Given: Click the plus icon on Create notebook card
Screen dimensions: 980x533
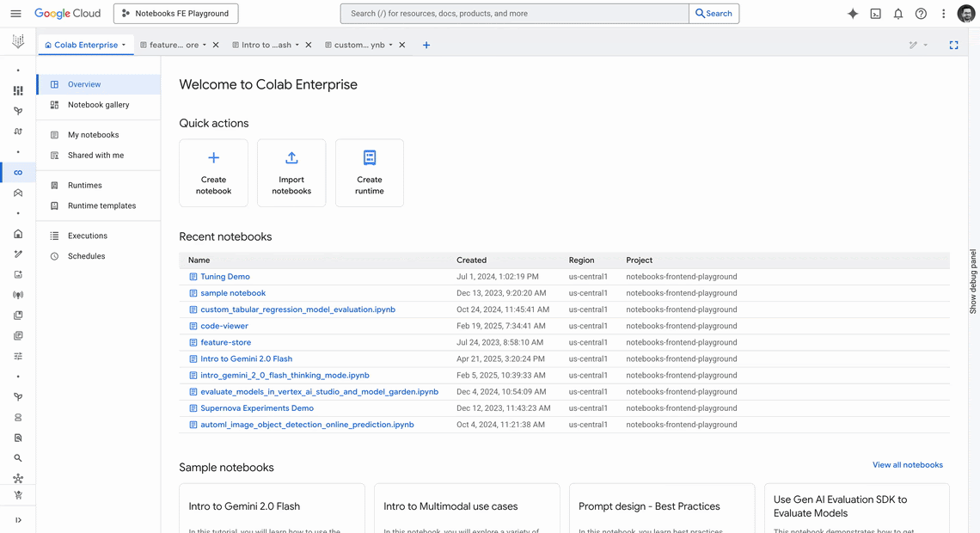Looking at the screenshot, I should point(214,157).
